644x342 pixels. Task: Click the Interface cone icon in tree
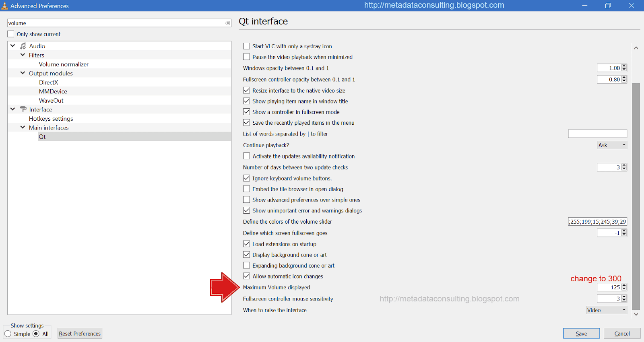[23, 109]
